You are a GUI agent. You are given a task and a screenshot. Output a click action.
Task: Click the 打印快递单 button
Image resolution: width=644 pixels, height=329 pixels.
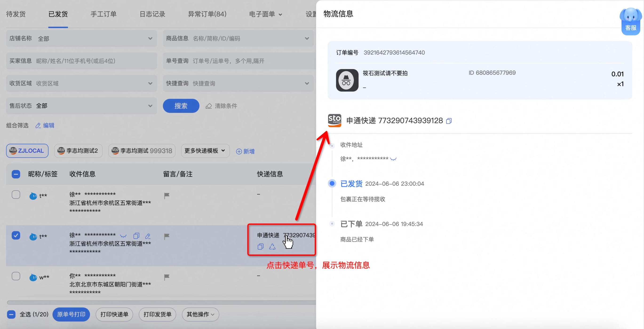[x=114, y=314]
